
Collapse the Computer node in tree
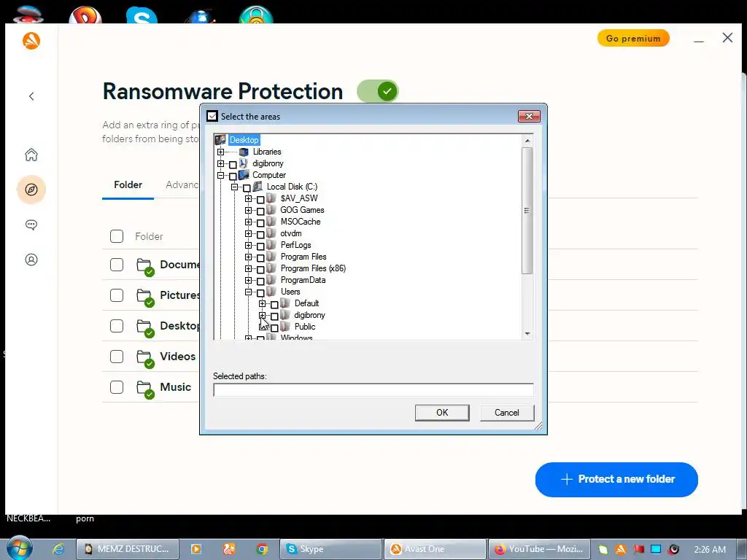pos(220,175)
